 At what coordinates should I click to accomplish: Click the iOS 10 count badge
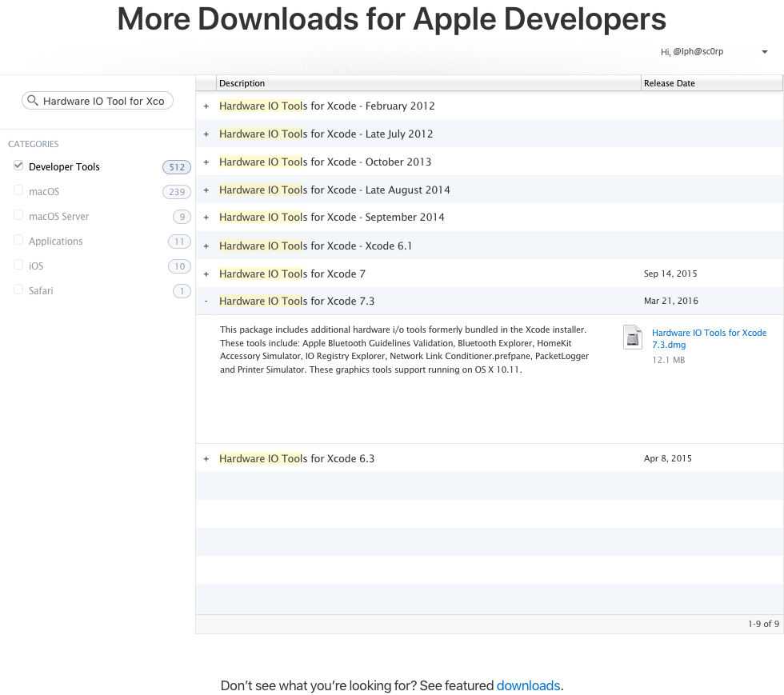click(179, 266)
